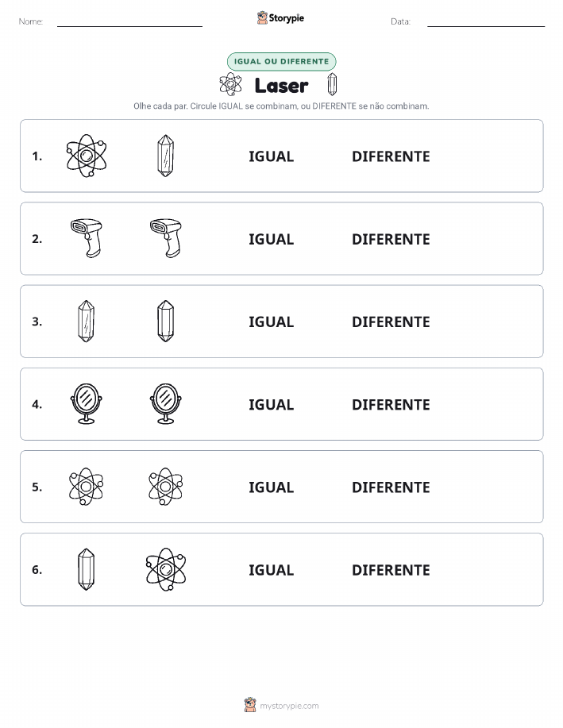Choose DIFERENTE for question 3
The width and height of the screenshot is (563, 728).
point(391,322)
